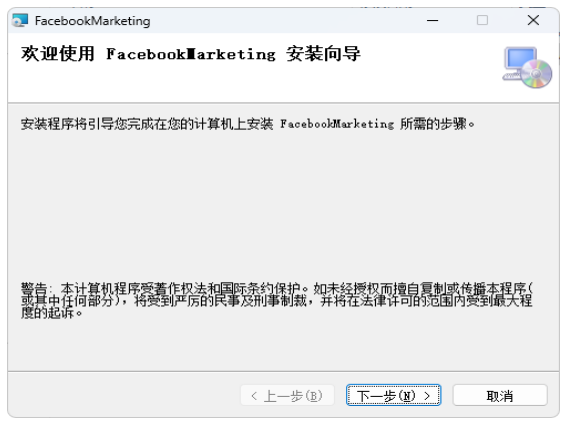
Task: Click the divider below the welcome banner
Action: coord(284,103)
